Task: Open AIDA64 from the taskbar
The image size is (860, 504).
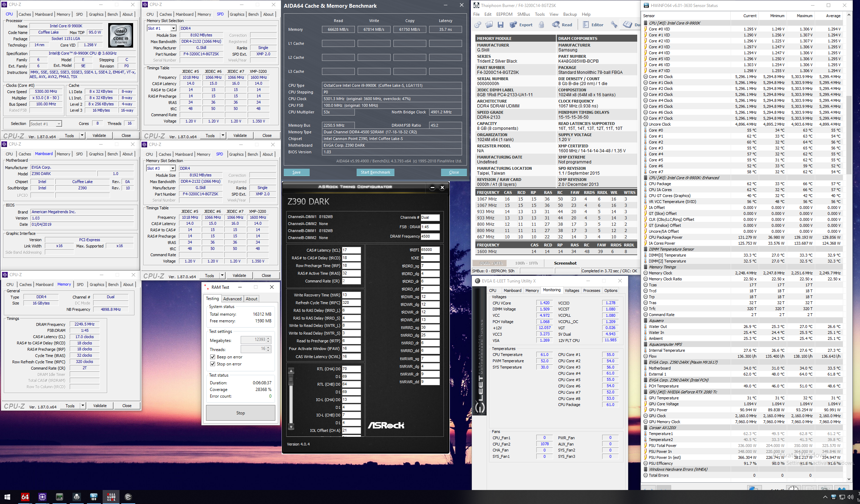Action: 25,497
